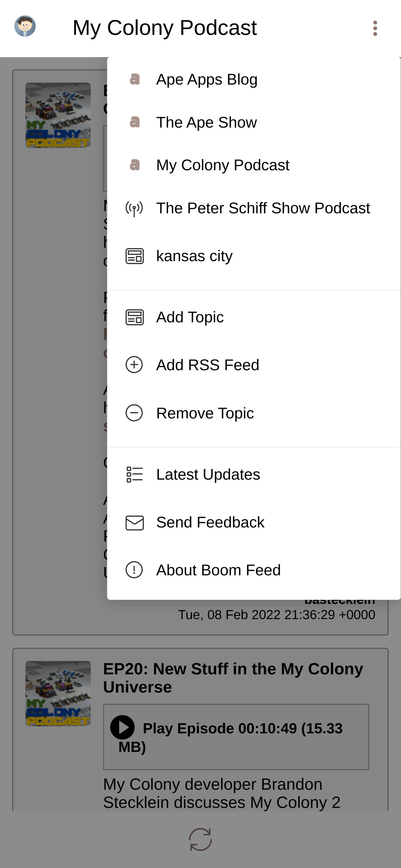
Task: Tap the About Boom Feed info icon
Action: pos(134,570)
